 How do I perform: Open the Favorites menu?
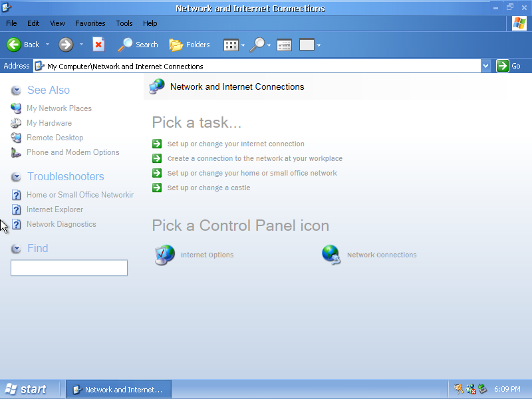point(90,23)
